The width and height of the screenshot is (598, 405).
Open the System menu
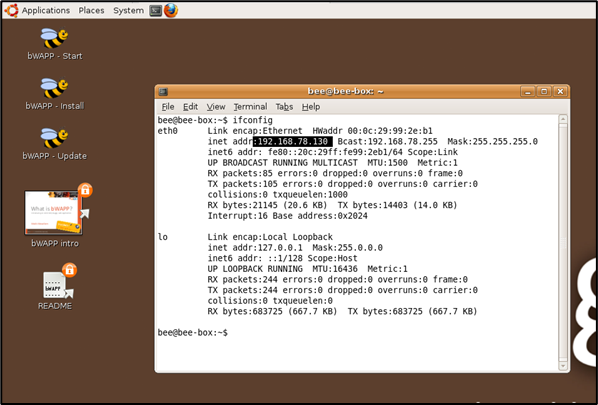pyautogui.click(x=129, y=10)
